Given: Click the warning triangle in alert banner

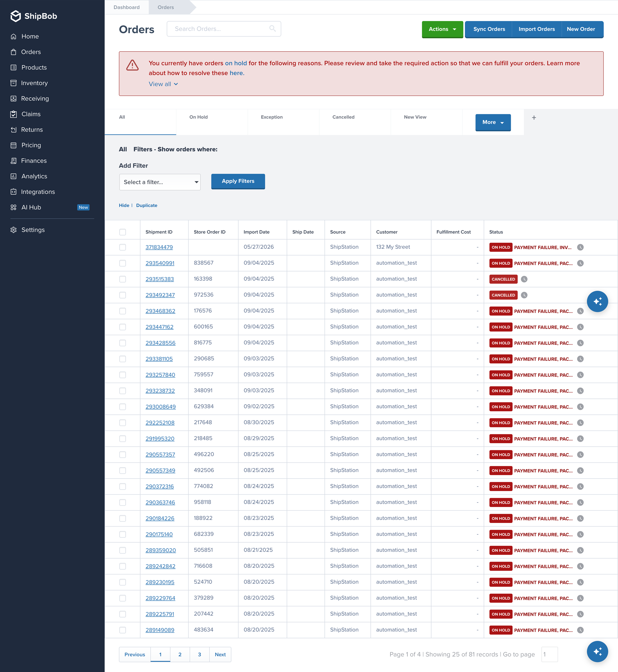Looking at the screenshot, I should point(132,65).
